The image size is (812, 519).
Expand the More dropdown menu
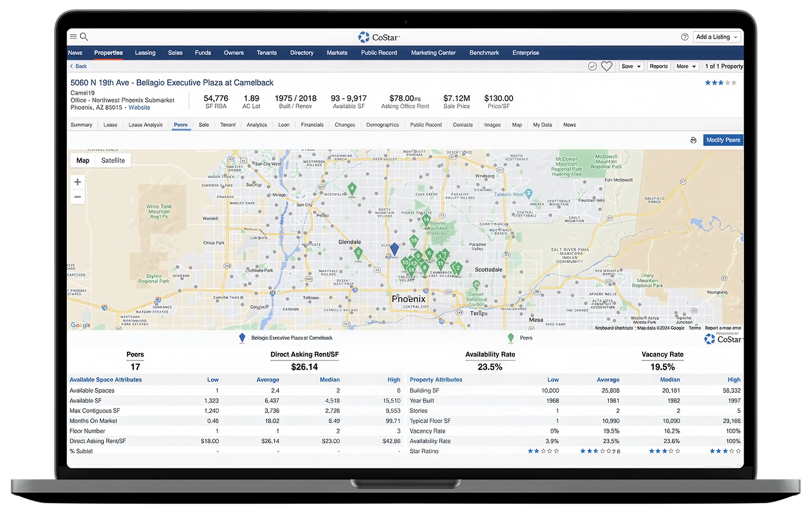[686, 66]
